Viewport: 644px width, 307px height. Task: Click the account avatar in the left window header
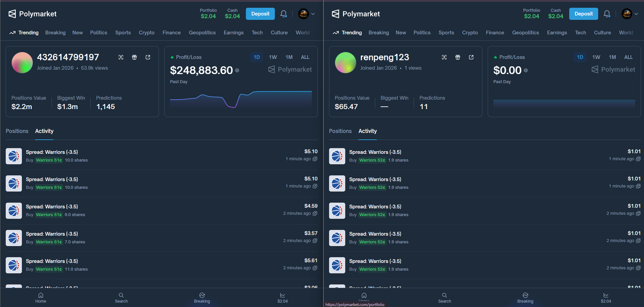pyautogui.click(x=303, y=14)
